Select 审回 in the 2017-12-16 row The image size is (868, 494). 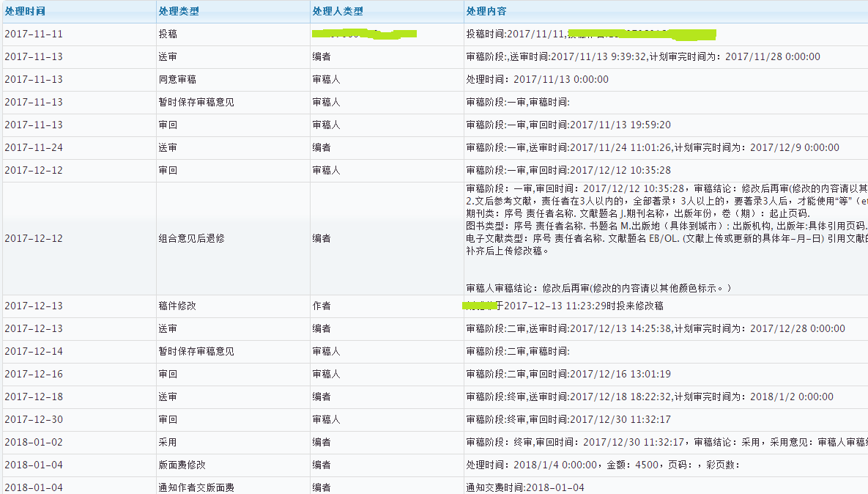[168, 374]
